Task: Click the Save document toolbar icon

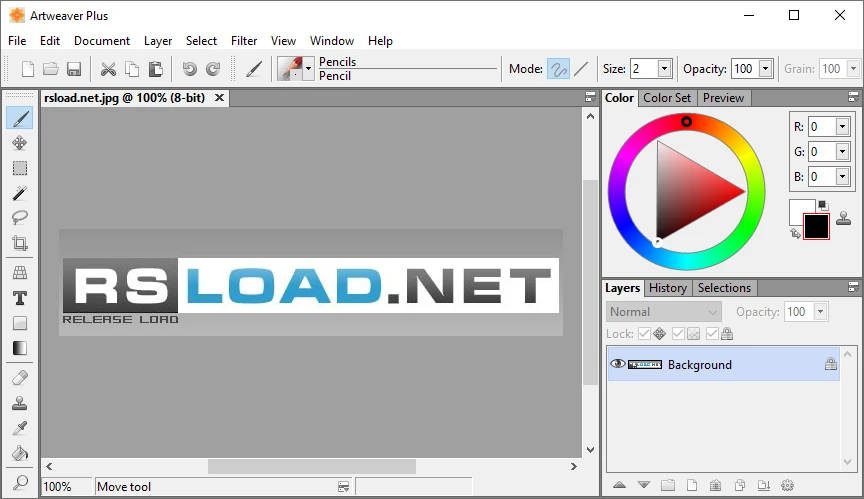Action: click(x=74, y=69)
